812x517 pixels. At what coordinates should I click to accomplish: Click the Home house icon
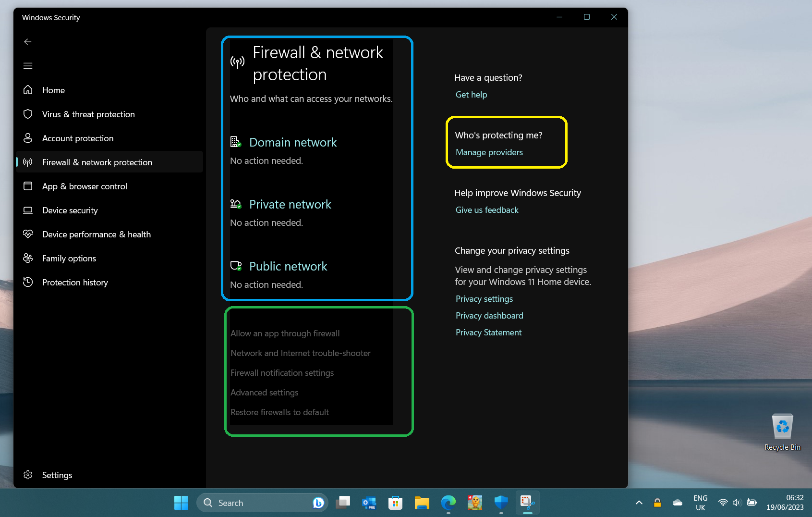(x=28, y=90)
